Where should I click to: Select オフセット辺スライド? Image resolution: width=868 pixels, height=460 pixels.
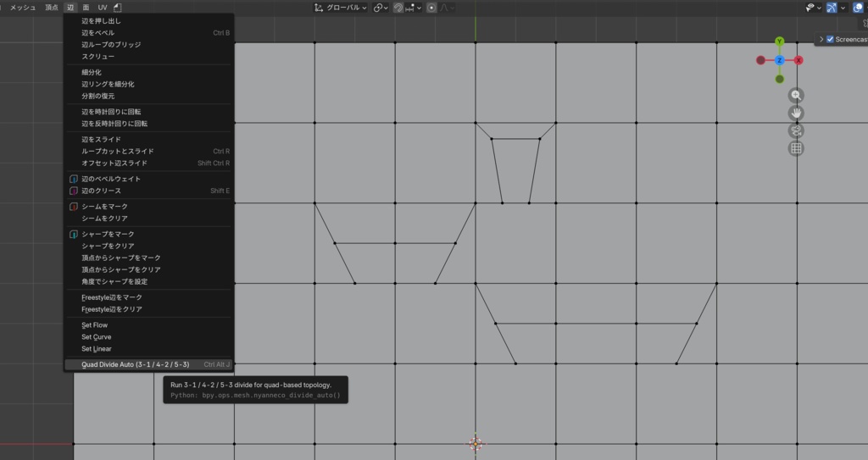149,163
